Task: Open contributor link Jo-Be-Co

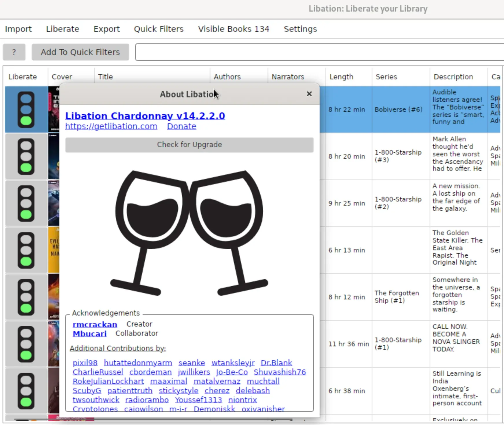Action: click(x=232, y=372)
